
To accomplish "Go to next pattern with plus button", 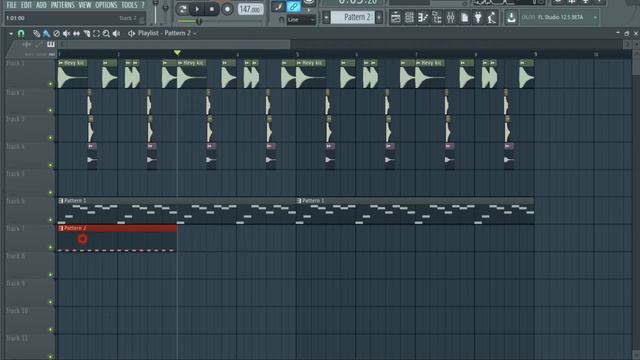I will 379,18.
